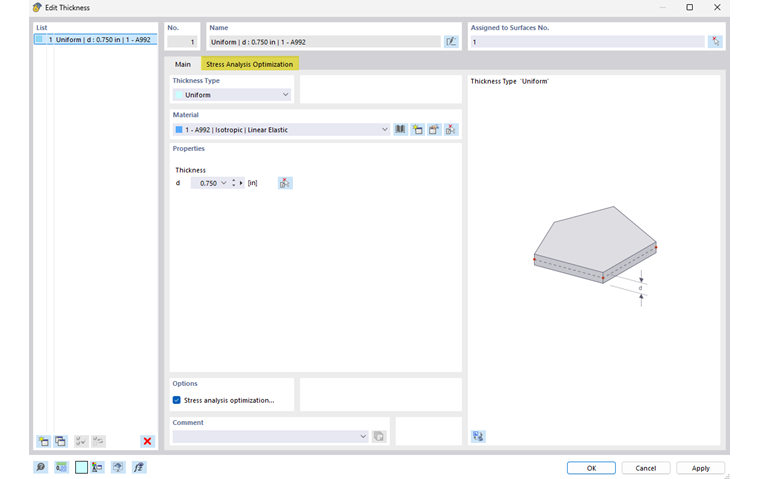
Task: Switch to the Main tab
Action: [x=183, y=64]
